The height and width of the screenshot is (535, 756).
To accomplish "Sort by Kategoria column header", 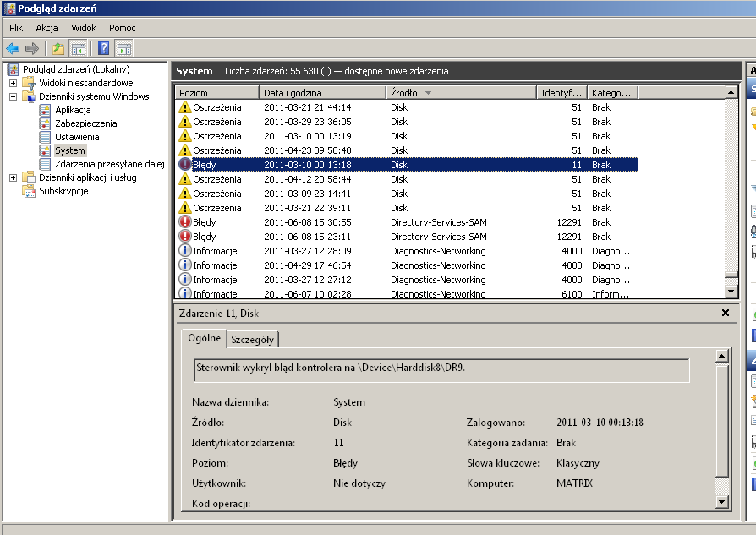I will [x=612, y=92].
